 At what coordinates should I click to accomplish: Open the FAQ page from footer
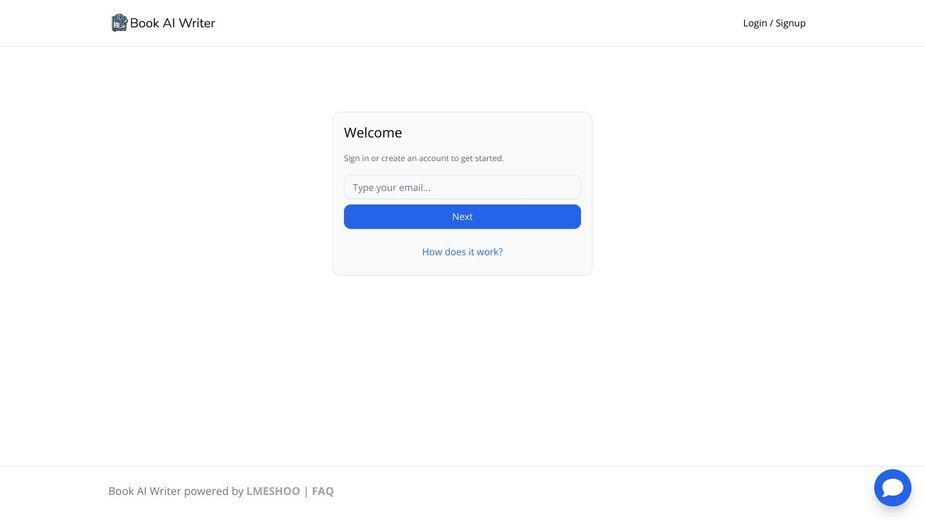click(x=323, y=491)
